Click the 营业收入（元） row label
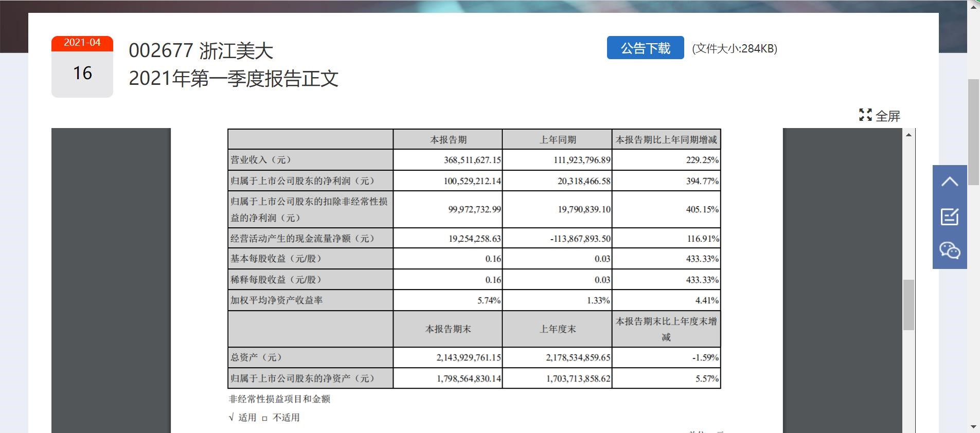This screenshot has width=980, height=433. [x=261, y=160]
